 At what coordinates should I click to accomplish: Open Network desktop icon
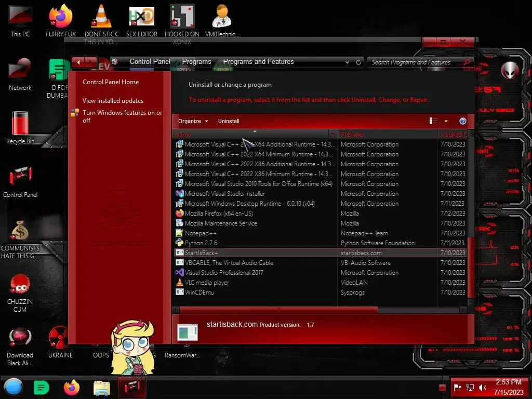coord(20,74)
